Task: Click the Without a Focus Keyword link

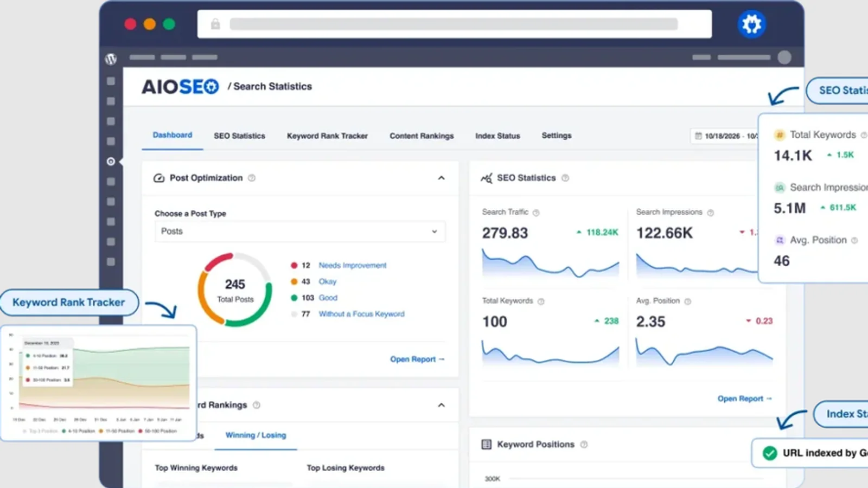Action: click(362, 314)
